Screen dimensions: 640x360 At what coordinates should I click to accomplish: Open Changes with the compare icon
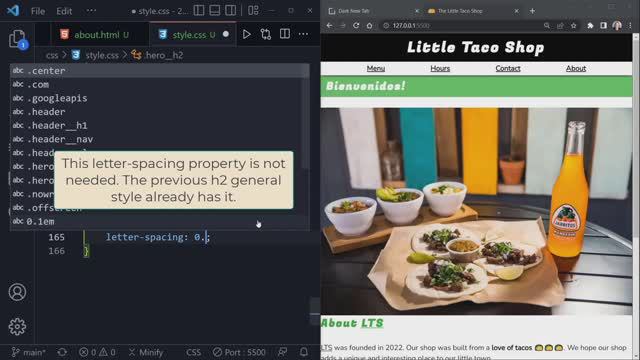(x=266, y=34)
